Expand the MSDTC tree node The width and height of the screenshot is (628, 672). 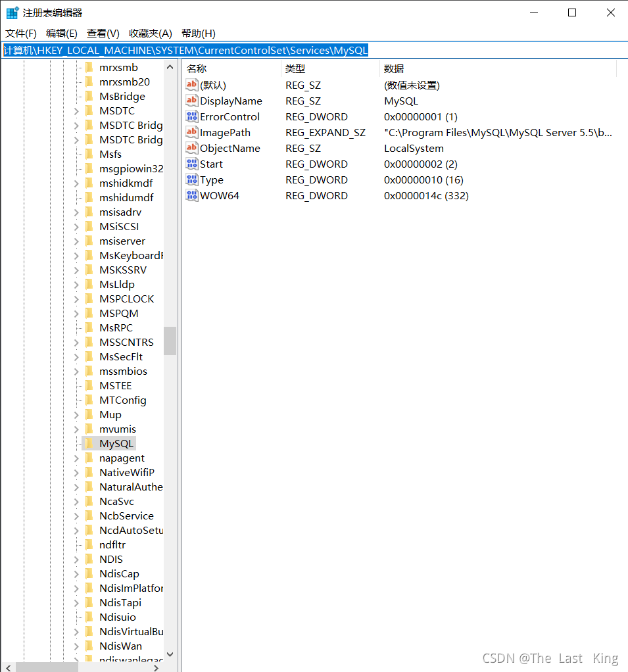tap(76, 111)
